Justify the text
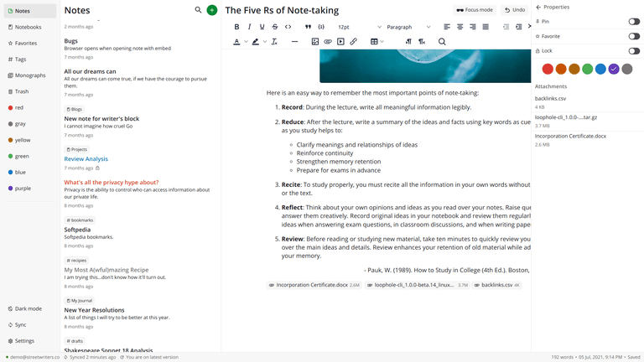The height and width of the screenshot is (362, 644). [x=486, y=27]
